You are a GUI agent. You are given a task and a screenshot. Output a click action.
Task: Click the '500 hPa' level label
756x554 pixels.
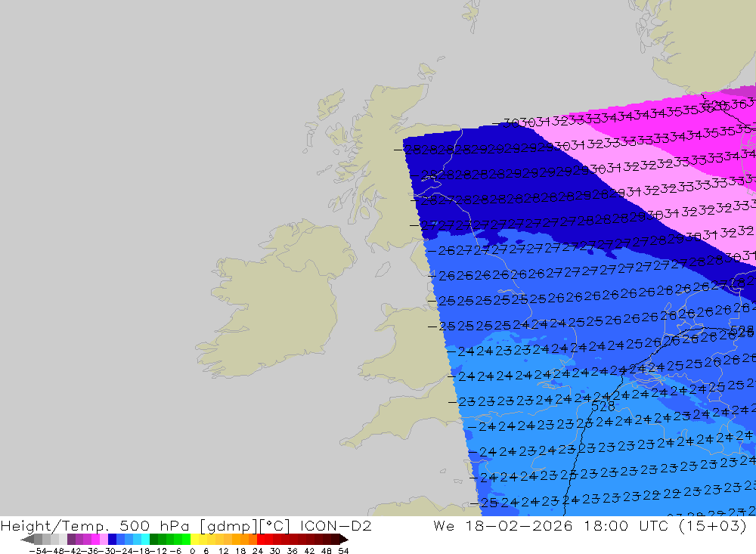(153, 526)
